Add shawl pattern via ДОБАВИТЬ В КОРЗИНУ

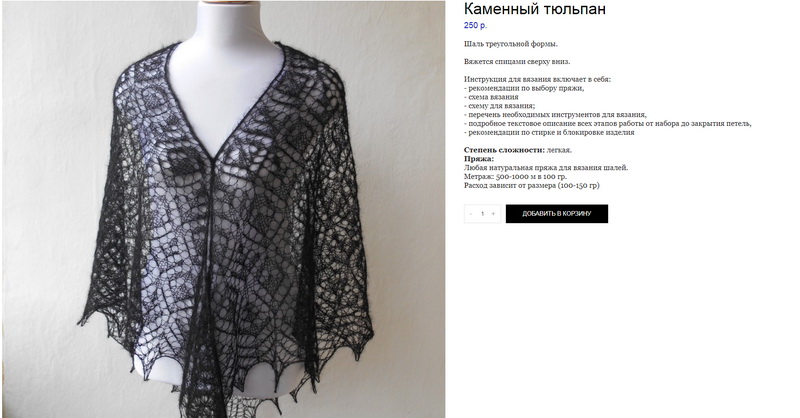557,214
